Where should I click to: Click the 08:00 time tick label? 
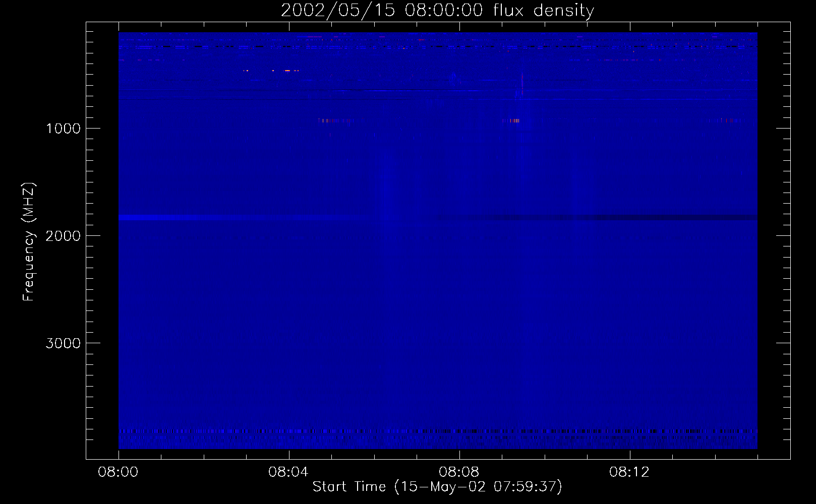[118, 472]
